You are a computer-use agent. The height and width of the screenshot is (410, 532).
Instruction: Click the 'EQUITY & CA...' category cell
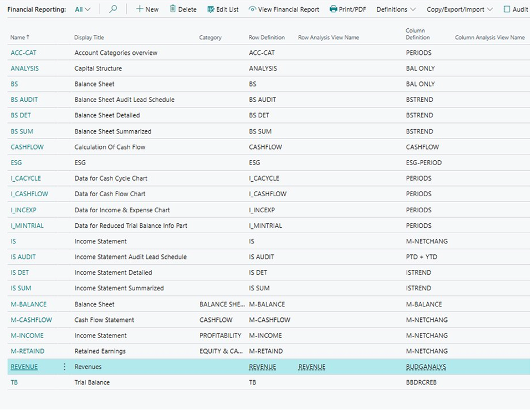tap(221, 351)
